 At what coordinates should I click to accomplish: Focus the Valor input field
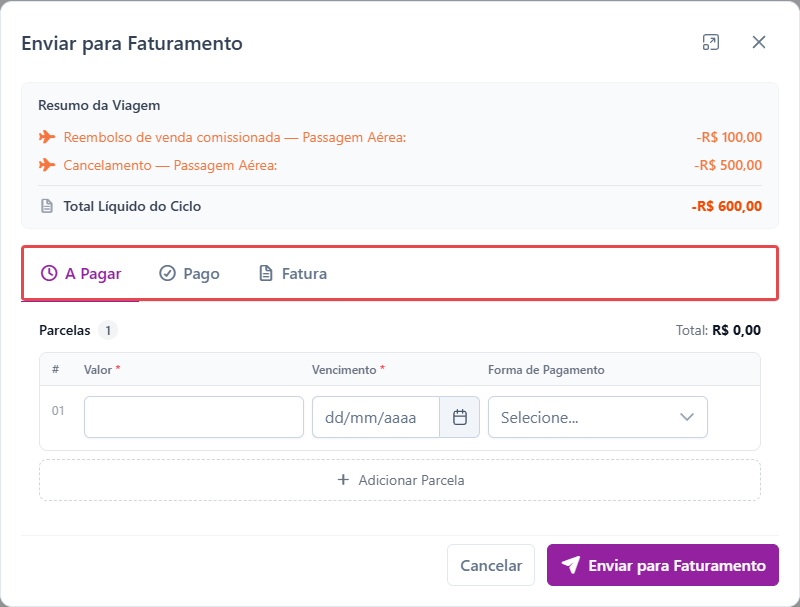coord(194,417)
